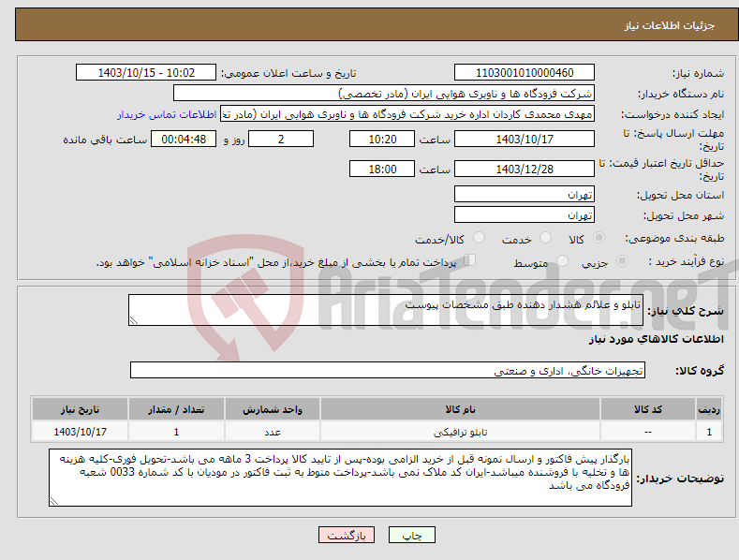Click the واحد شمارش column header

pos(273,409)
